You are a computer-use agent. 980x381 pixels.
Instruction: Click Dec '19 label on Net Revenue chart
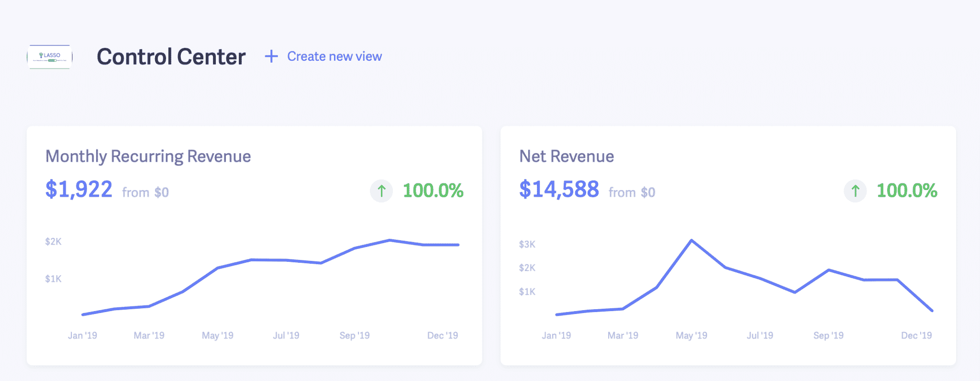916,336
